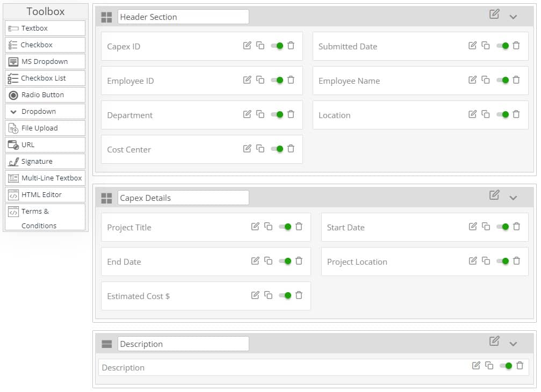
Task: Disable the Employee ID field
Action: click(277, 80)
